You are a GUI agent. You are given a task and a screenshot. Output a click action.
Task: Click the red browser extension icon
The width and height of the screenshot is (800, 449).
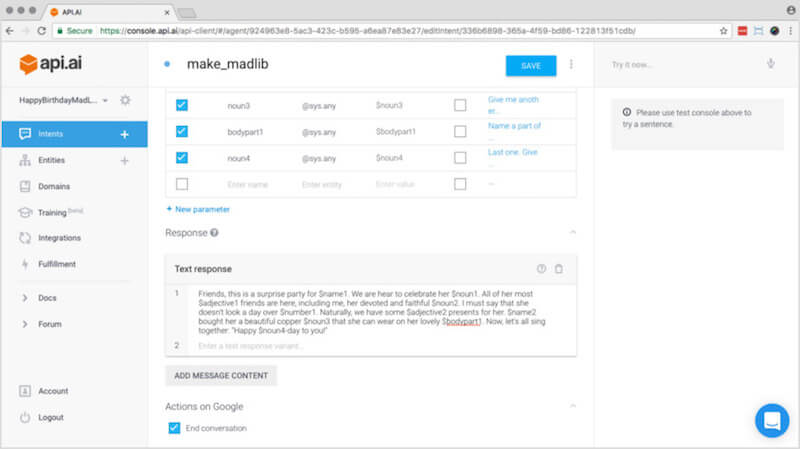[x=742, y=31]
